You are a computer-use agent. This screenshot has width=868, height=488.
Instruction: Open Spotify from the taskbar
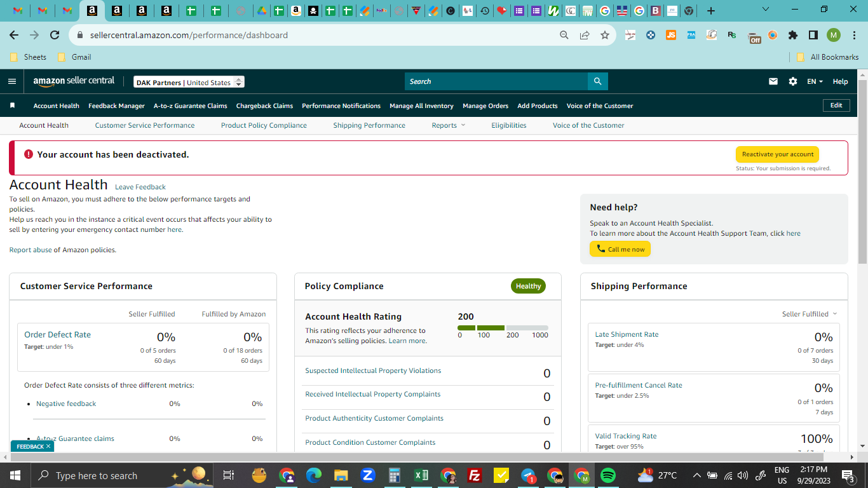(607, 475)
